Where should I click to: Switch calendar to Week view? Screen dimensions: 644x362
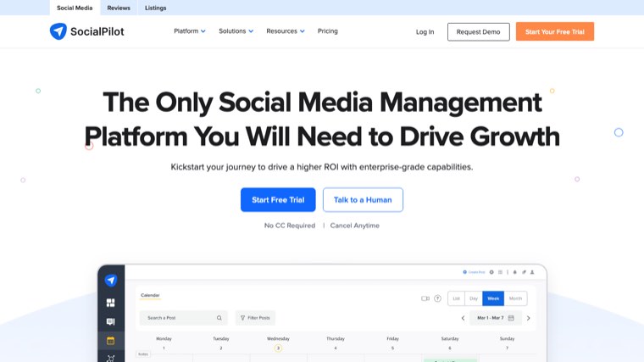click(x=493, y=298)
